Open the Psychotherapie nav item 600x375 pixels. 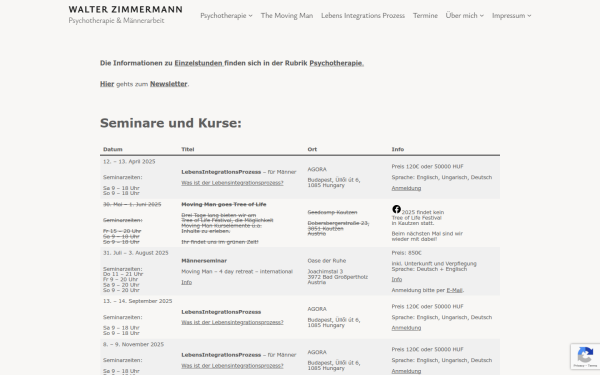[223, 16]
